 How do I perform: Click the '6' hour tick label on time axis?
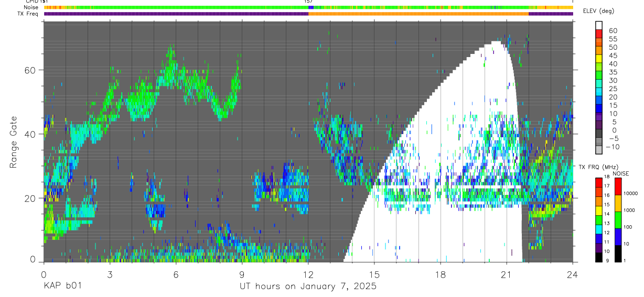176,274
